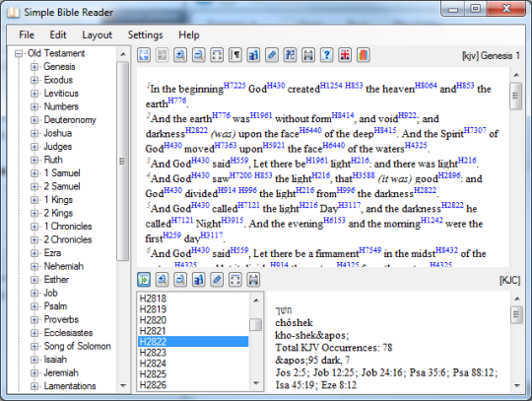Toggle the paragraph mark icon
The image size is (532, 401).
235,55
